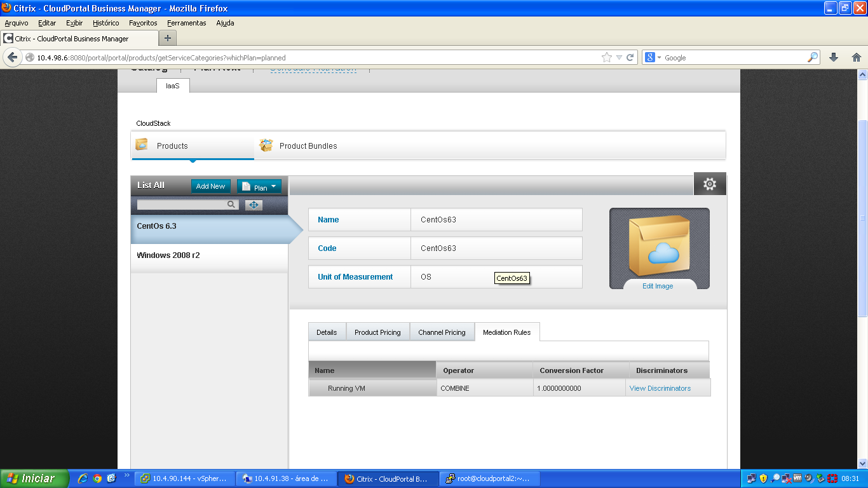The image size is (868, 488).
Task: Switch to 10.4.91.38 remote desktop taskbar item
Action: click(x=287, y=478)
